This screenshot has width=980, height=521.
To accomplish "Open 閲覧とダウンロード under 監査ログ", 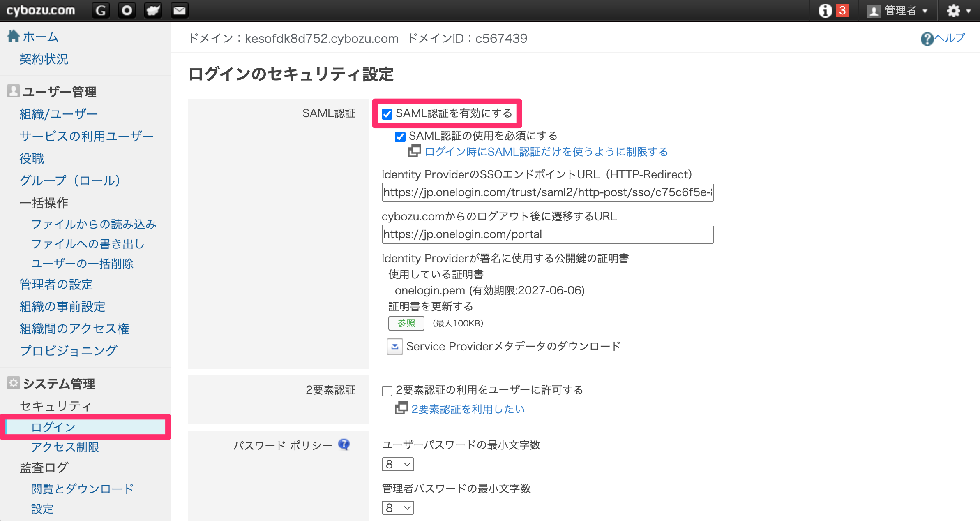I will [83, 489].
